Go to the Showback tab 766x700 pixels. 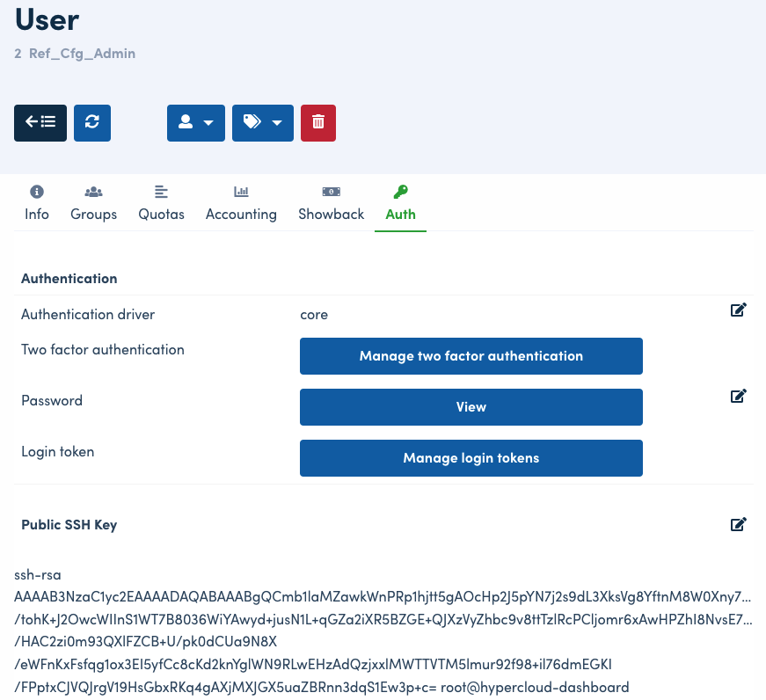click(x=331, y=204)
